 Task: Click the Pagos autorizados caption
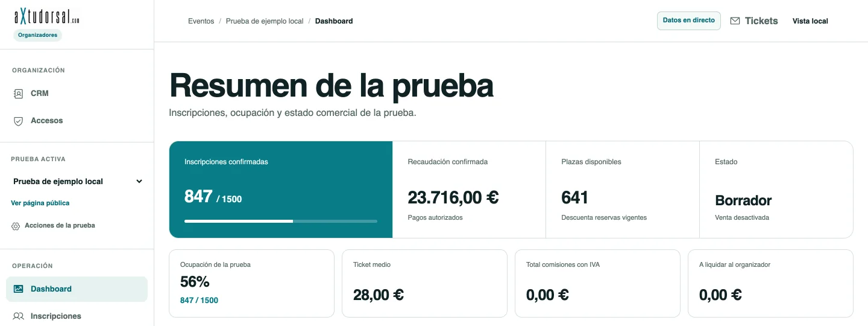(435, 217)
